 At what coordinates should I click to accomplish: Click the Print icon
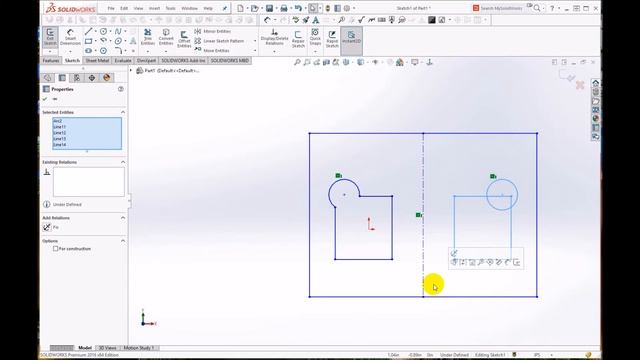tap(284, 8)
